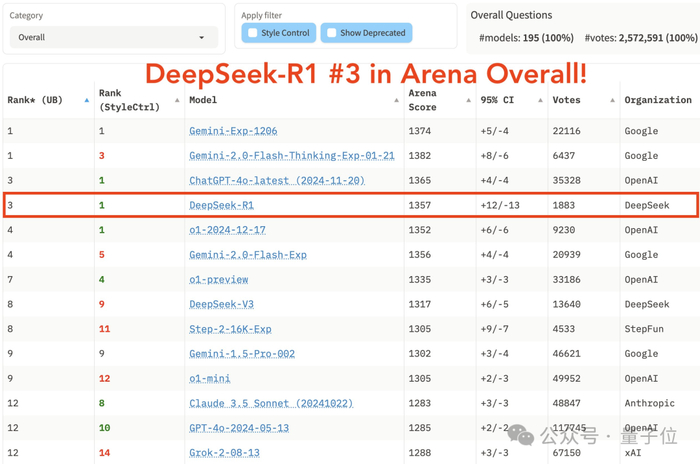This screenshot has height=464, width=700.
Task: Select the Anthropic organization cell
Action: 650,403
